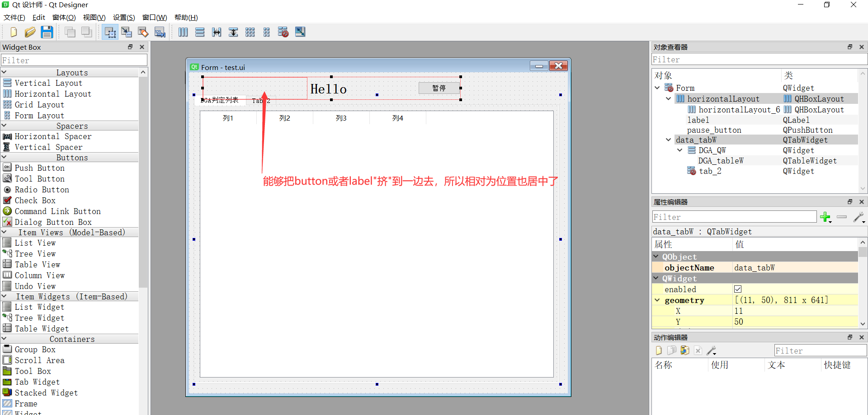Switch to the Tab 2 tab on the form

coord(261,100)
